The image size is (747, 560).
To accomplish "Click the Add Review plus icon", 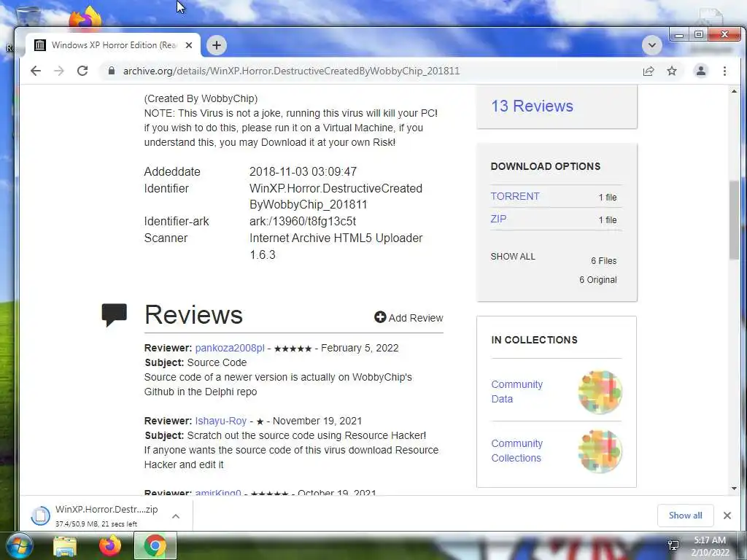I will 379,317.
